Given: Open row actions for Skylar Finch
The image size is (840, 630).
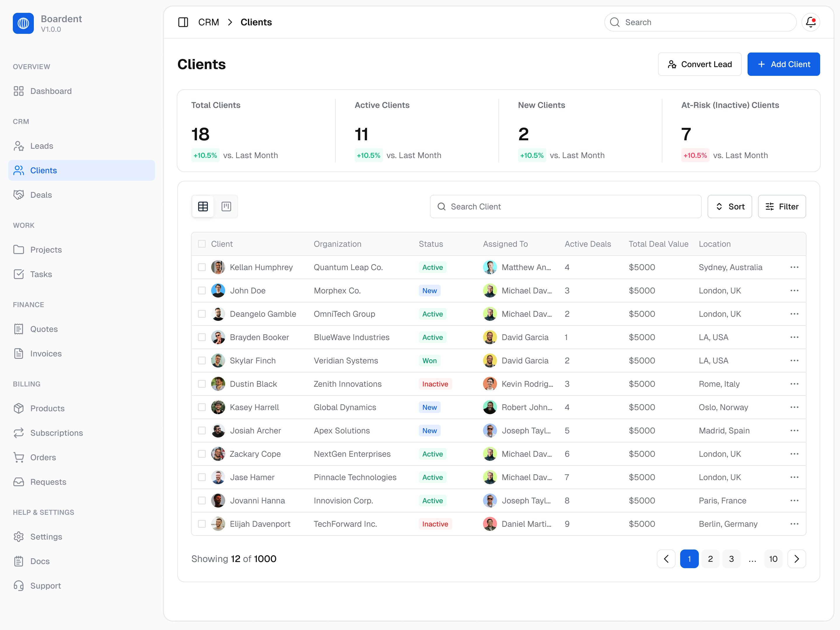Looking at the screenshot, I should point(794,361).
